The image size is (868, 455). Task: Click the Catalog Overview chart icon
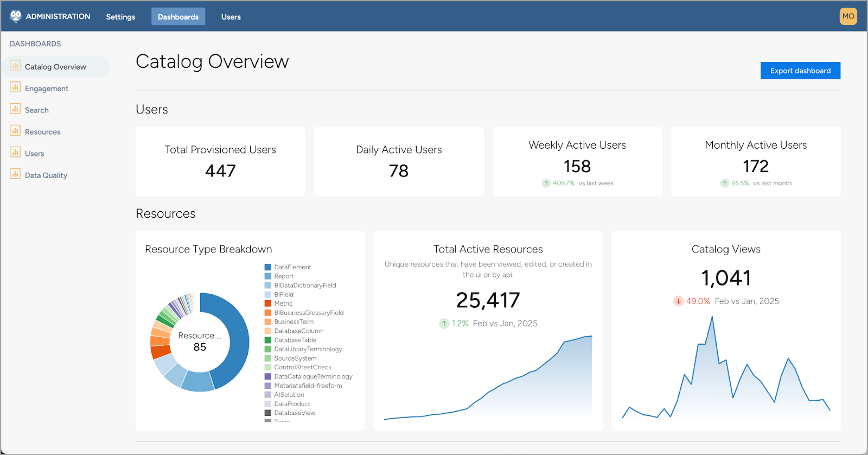pyautogui.click(x=15, y=66)
